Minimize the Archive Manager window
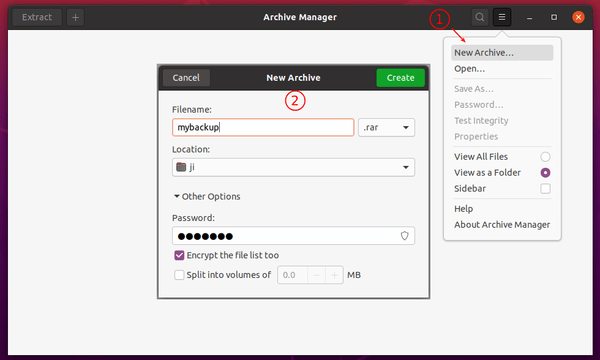 [530, 18]
